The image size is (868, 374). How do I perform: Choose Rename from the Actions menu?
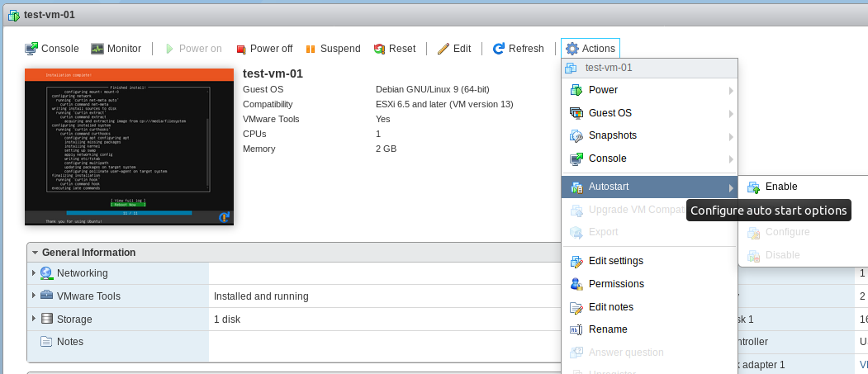607,329
